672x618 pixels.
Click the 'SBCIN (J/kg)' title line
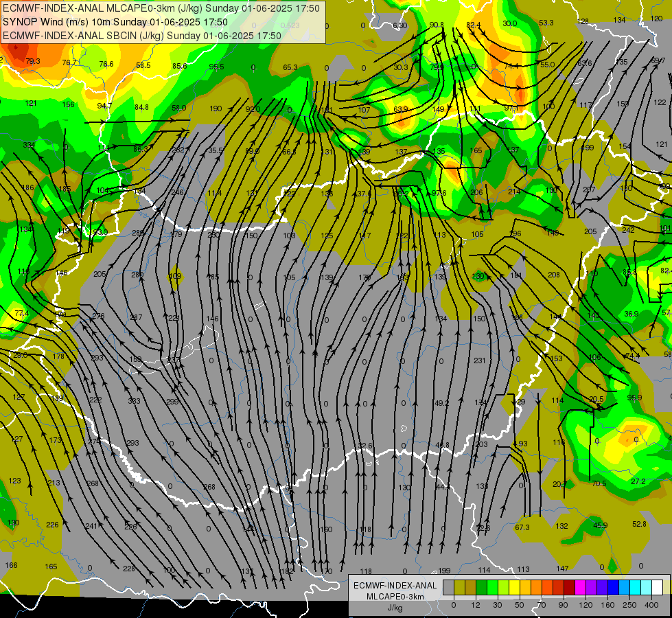(x=142, y=36)
